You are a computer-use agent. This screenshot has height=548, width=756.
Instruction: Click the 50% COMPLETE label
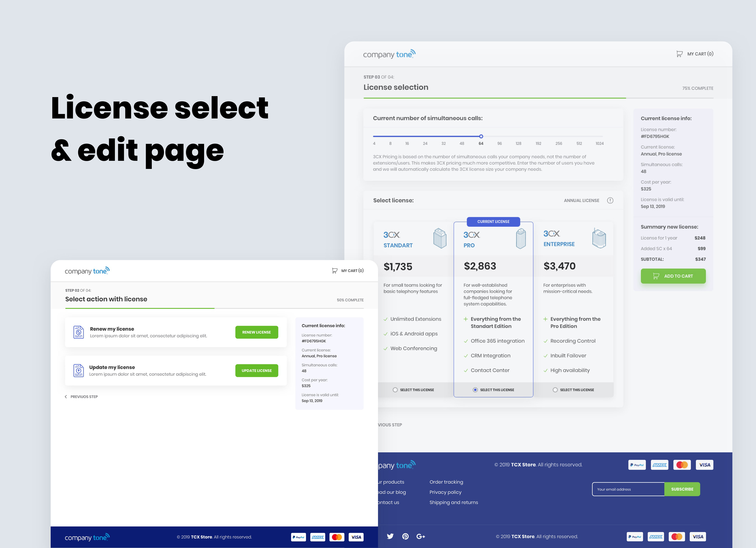[x=350, y=300]
